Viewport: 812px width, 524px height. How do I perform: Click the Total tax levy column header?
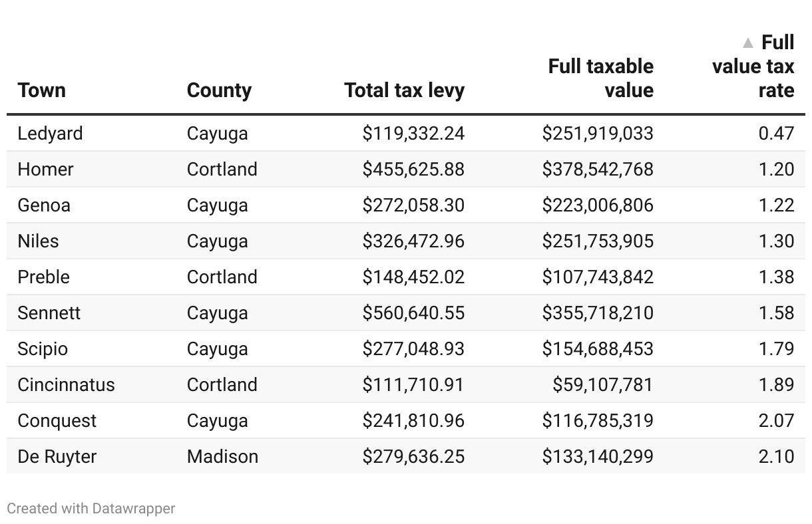pyautogui.click(x=404, y=90)
